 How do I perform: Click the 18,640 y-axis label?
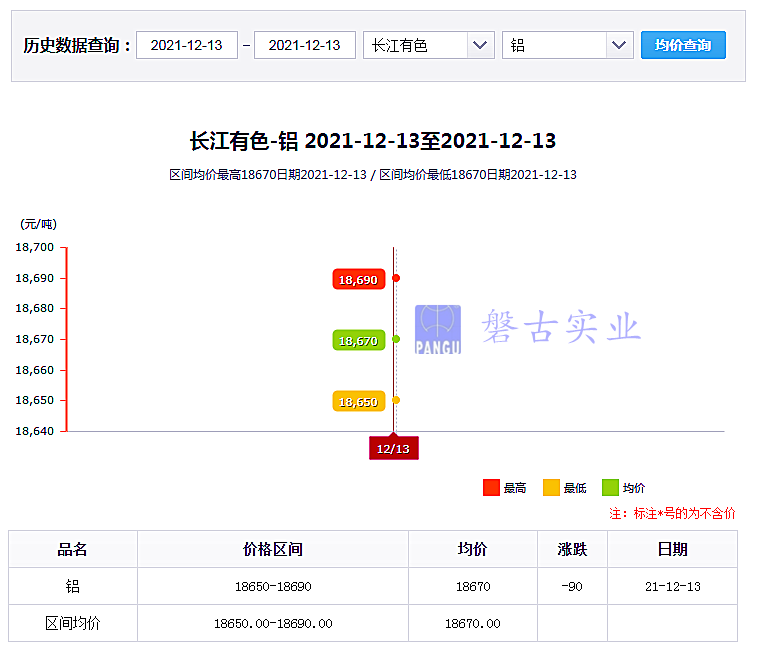pyautogui.click(x=35, y=431)
